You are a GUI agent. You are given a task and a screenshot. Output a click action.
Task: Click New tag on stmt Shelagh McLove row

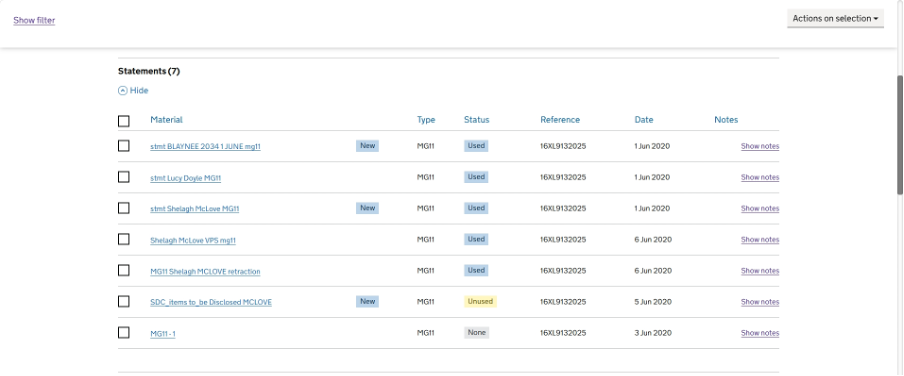tap(367, 208)
